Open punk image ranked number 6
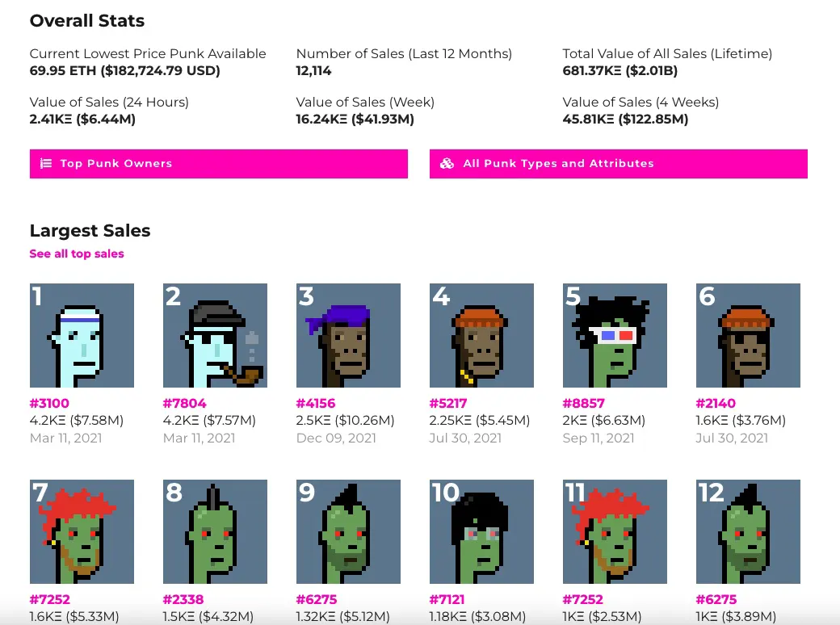The width and height of the screenshot is (840, 625). pos(748,335)
